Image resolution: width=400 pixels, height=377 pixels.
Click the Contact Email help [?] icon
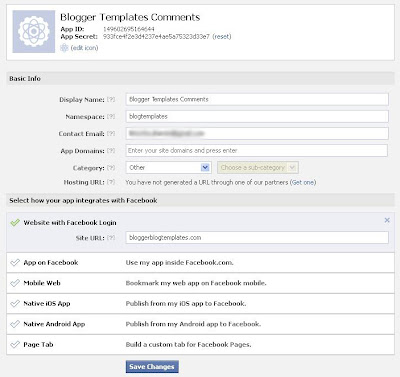(111, 133)
